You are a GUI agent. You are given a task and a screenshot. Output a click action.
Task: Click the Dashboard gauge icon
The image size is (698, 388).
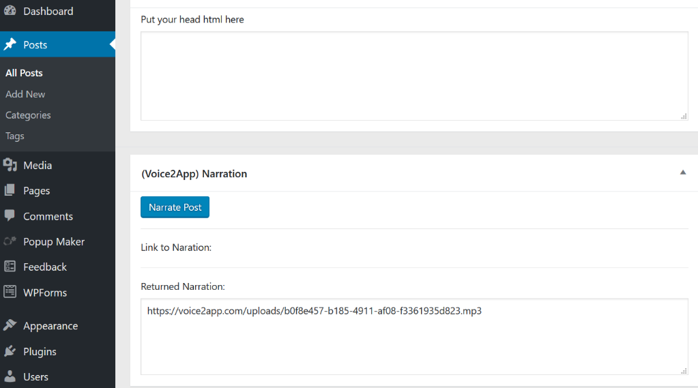(10, 11)
